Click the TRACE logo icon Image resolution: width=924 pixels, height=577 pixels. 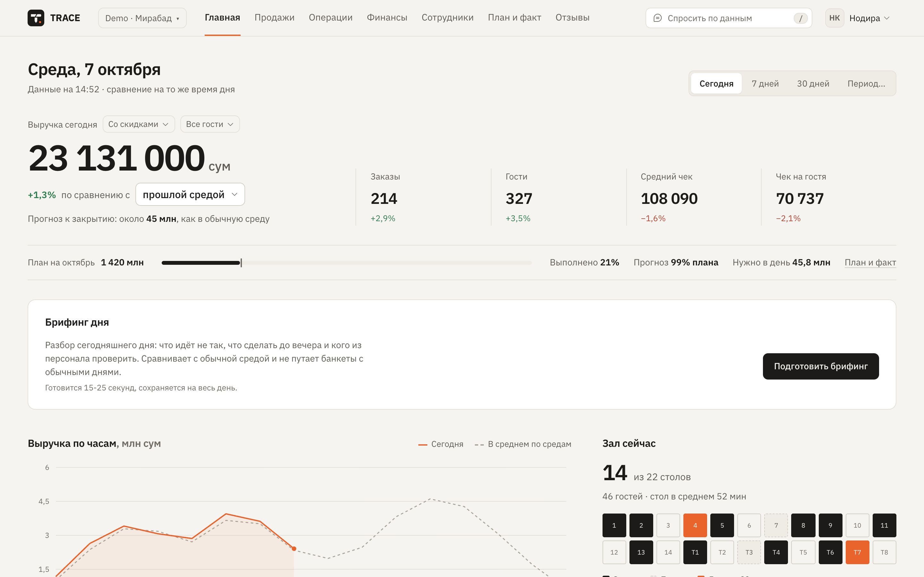click(36, 18)
